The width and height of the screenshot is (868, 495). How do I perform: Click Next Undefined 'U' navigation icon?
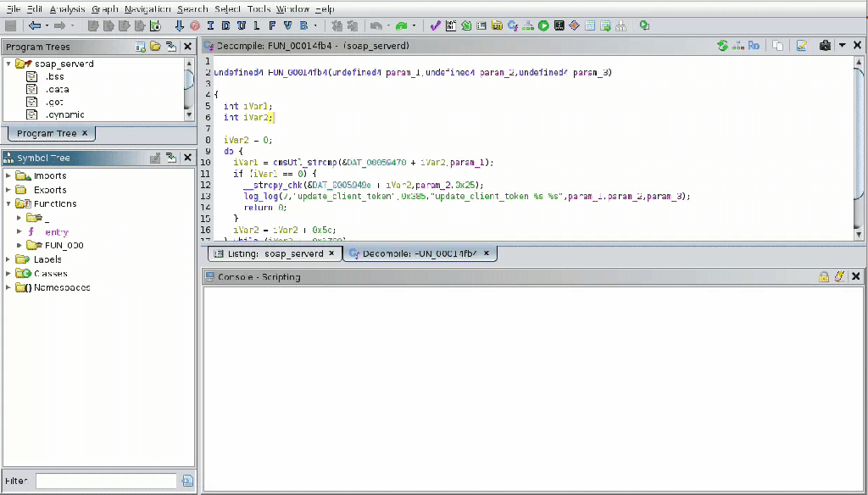242,25
